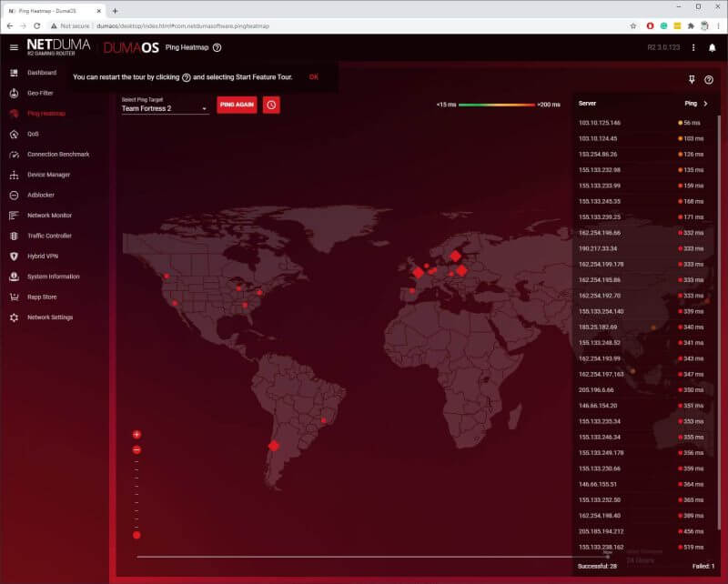Screen dimensions: 728x584
Task: Zoom out on the world map
Action: 136,450
